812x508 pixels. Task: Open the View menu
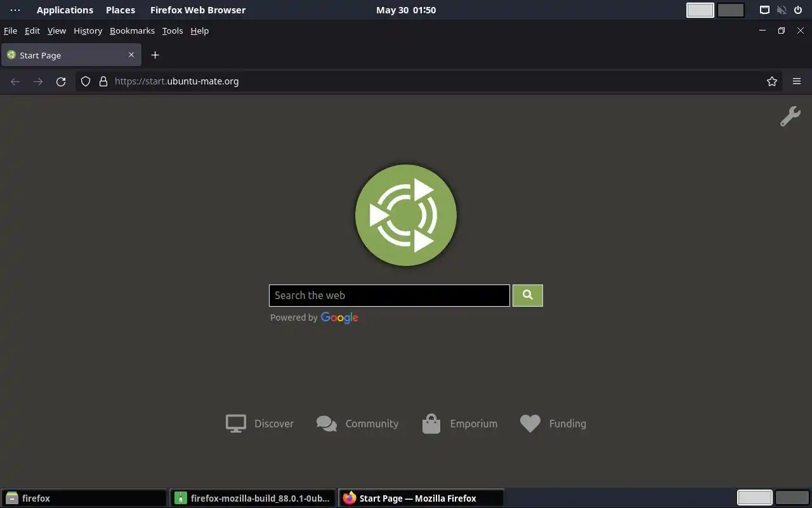pos(56,30)
